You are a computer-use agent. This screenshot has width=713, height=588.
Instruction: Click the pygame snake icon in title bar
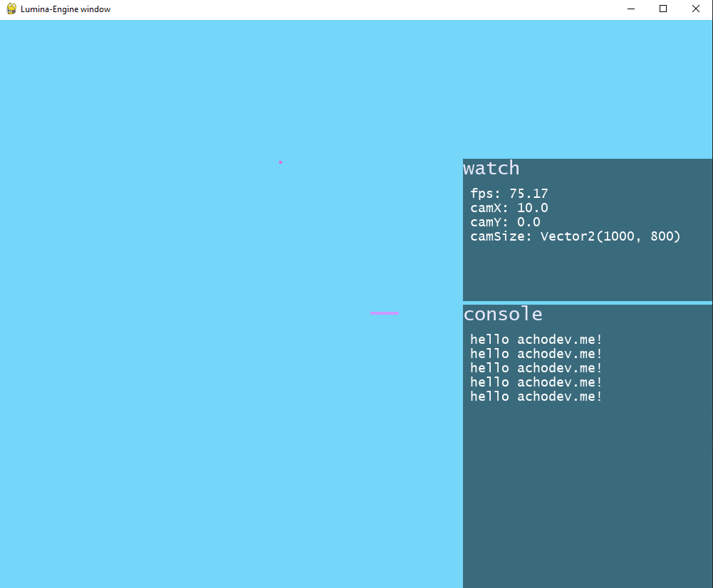(11, 9)
